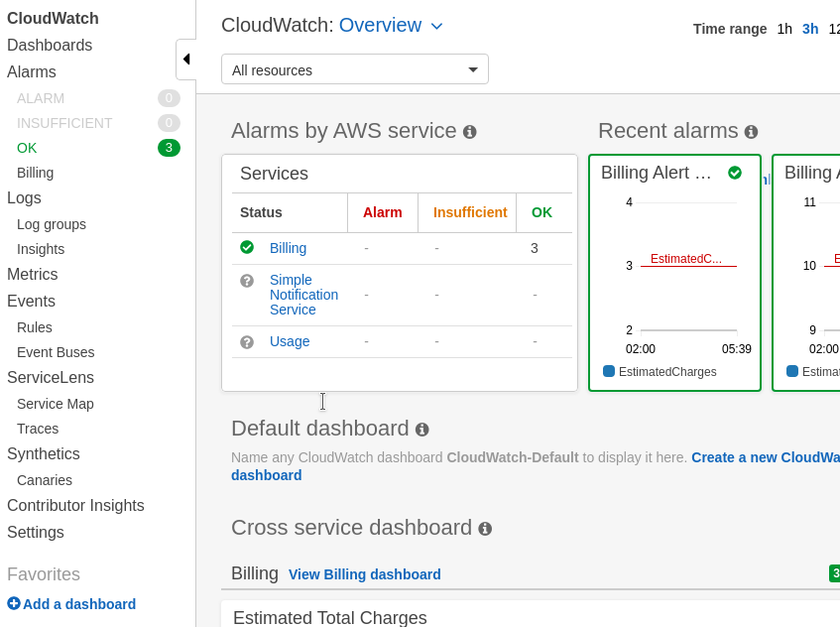Click the Alarm column header
This screenshot has width=840, height=627.
point(383,212)
